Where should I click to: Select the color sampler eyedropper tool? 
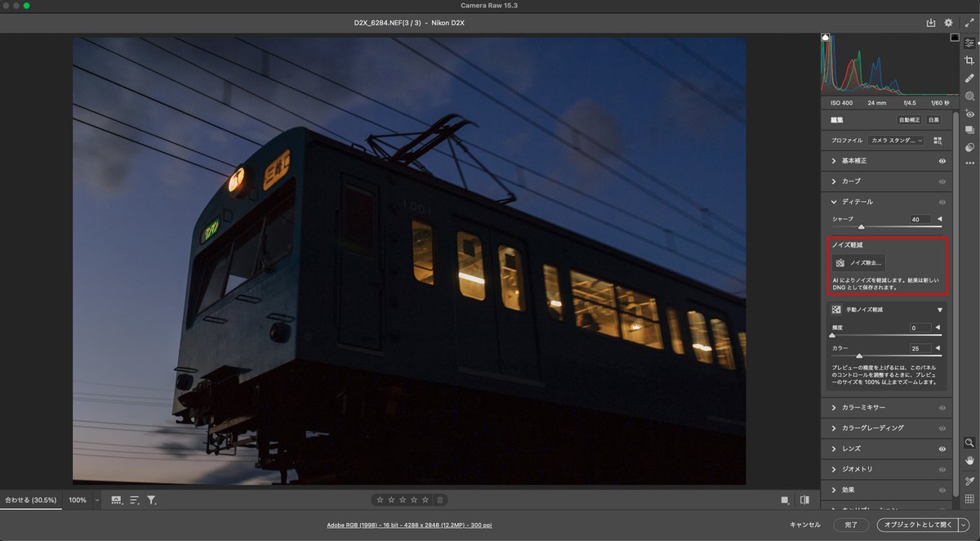(x=969, y=481)
